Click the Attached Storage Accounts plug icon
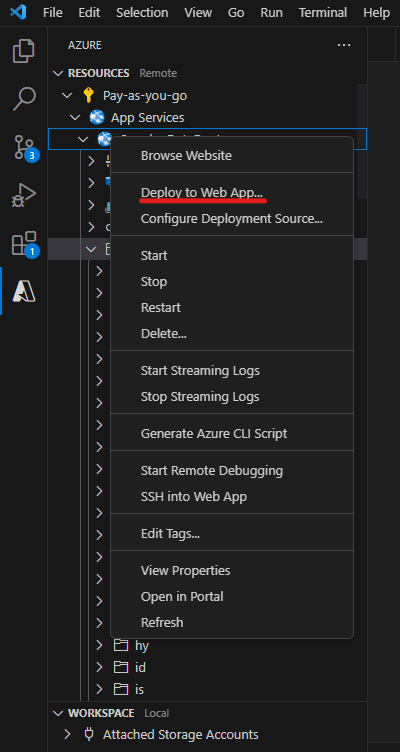Viewport: 400px width, 752px height. click(x=88, y=734)
